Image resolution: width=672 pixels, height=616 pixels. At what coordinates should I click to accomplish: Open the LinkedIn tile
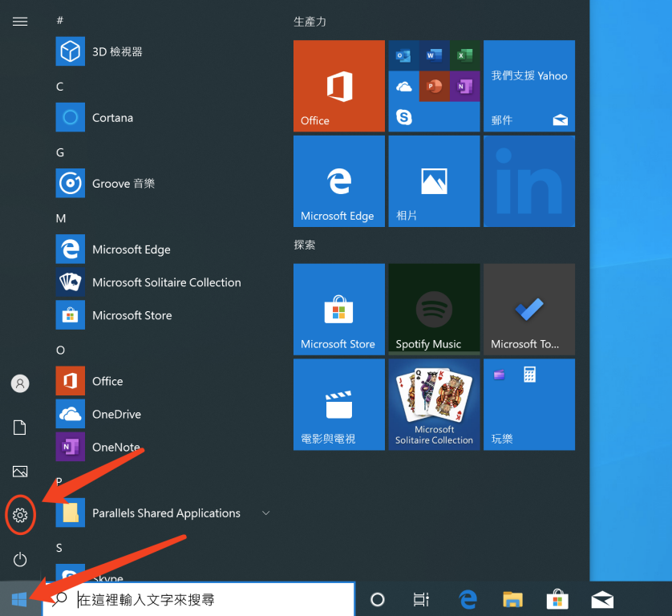click(529, 180)
